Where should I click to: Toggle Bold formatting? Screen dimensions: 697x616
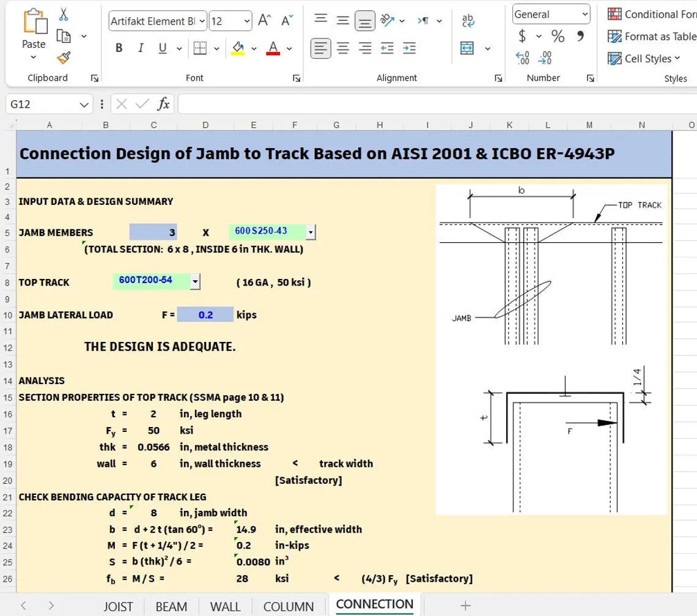pos(119,48)
